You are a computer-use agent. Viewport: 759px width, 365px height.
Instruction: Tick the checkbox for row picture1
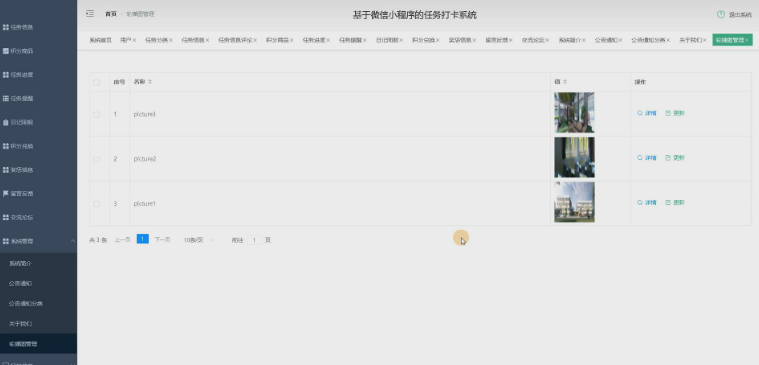coord(96,204)
